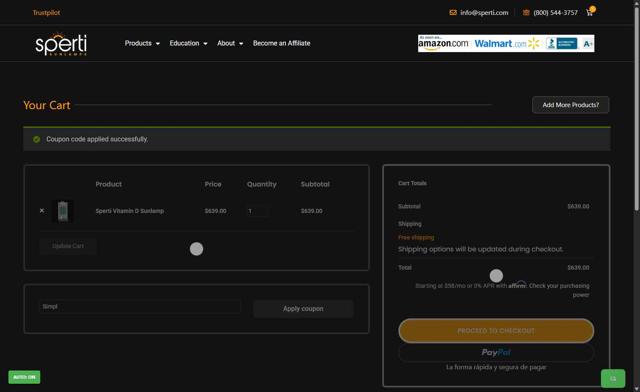Expand the About dropdown menu
Viewport: 640px width, 392px height.
pos(230,43)
